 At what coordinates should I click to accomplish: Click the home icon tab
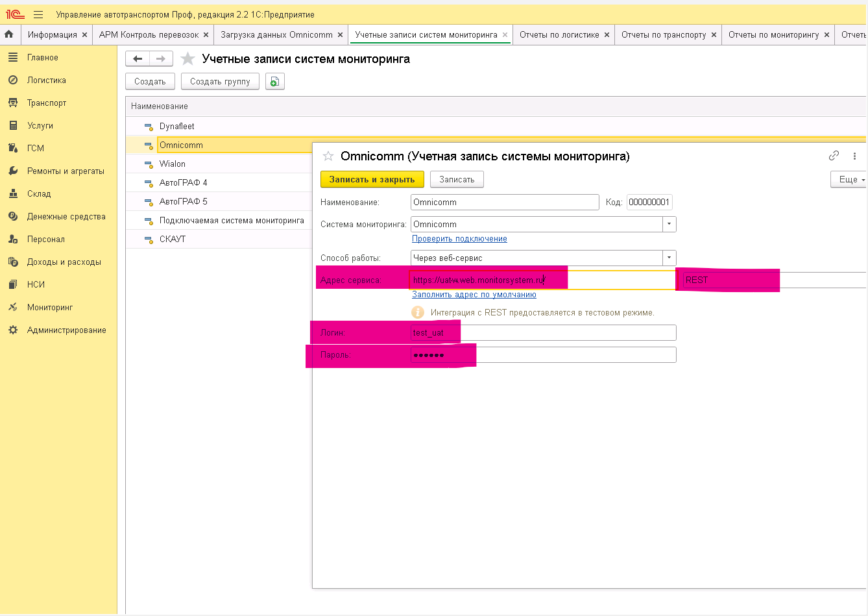tap(9, 34)
